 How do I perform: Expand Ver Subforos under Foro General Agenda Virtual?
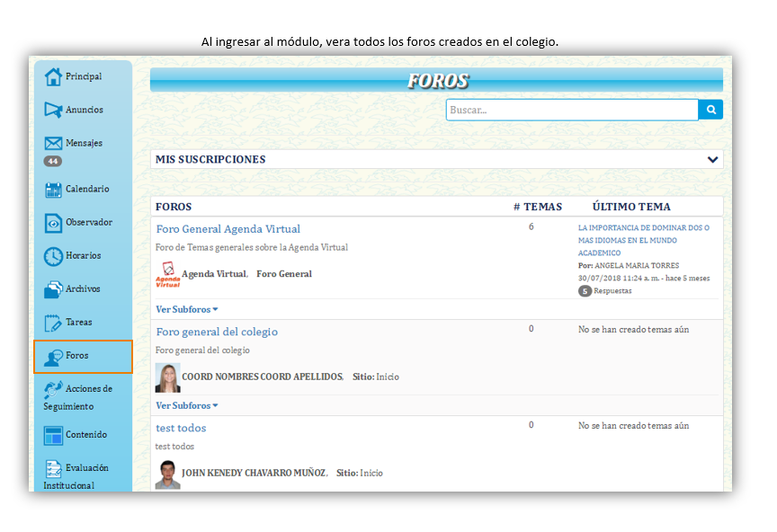[187, 310]
